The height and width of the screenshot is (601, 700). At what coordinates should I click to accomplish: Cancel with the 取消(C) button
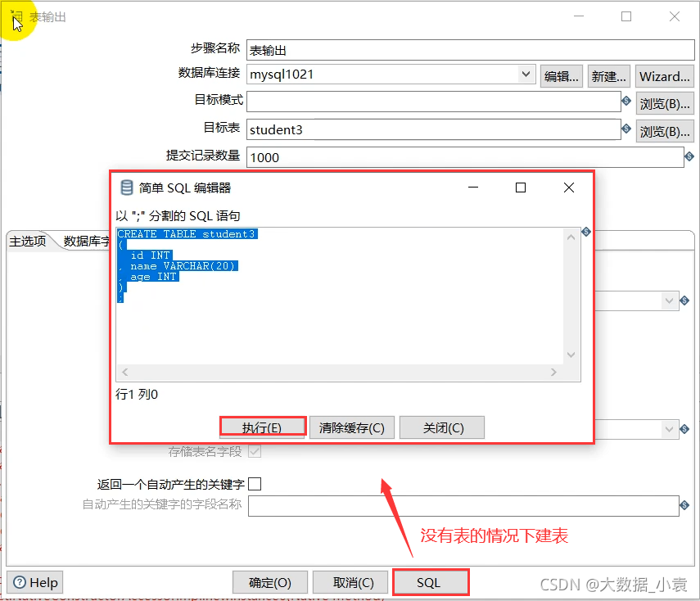click(350, 582)
